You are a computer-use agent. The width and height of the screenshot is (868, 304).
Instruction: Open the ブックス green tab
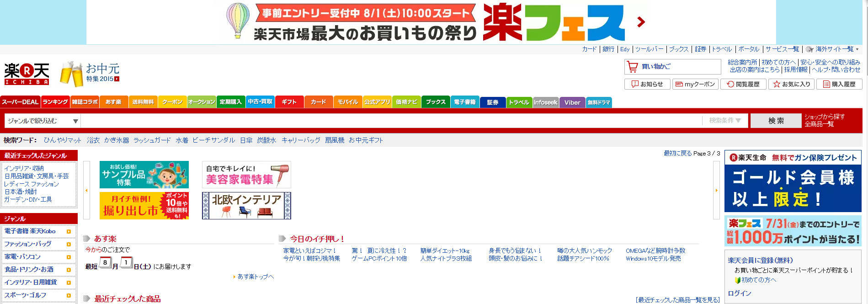[436, 102]
